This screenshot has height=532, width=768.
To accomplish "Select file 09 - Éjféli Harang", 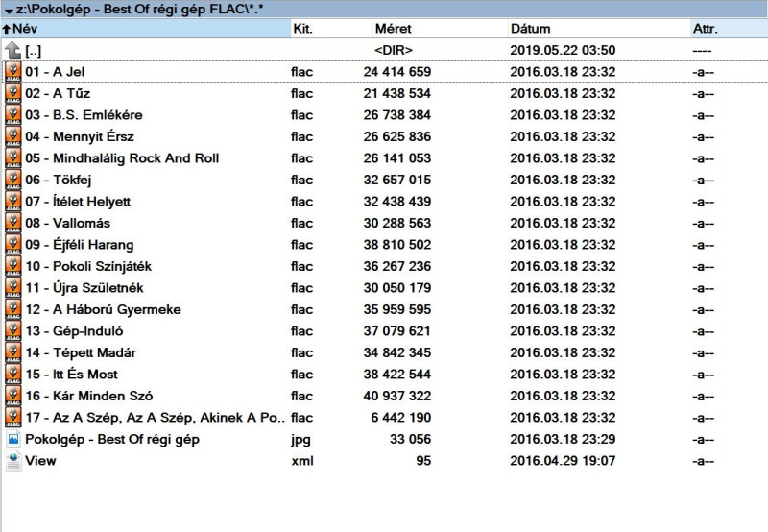I will 80,245.
